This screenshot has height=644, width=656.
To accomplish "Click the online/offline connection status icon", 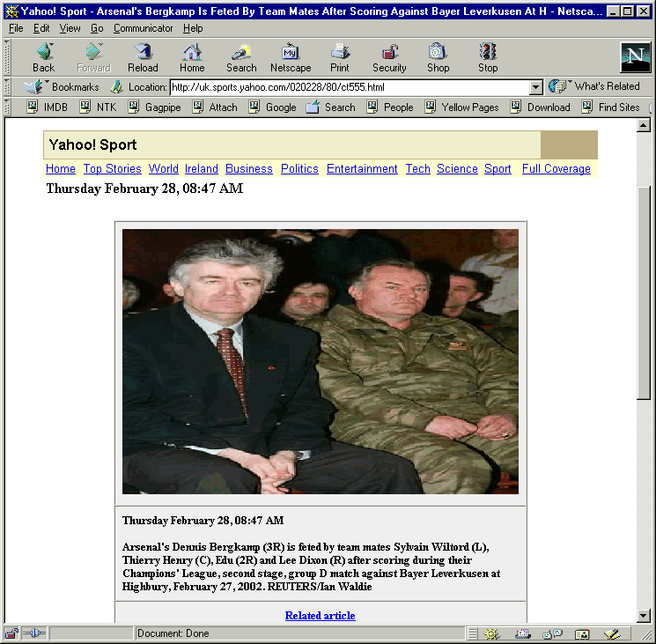I will pyautogui.click(x=34, y=633).
